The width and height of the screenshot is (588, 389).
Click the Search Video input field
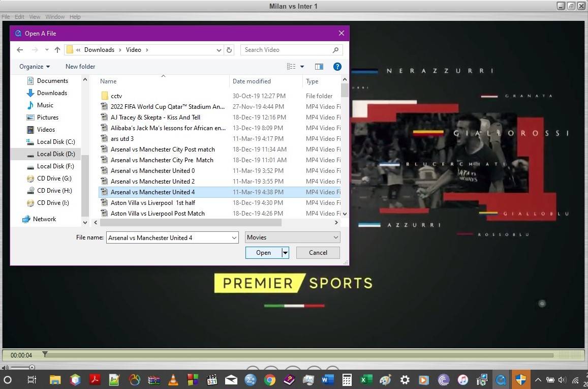(x=287, y=50)
